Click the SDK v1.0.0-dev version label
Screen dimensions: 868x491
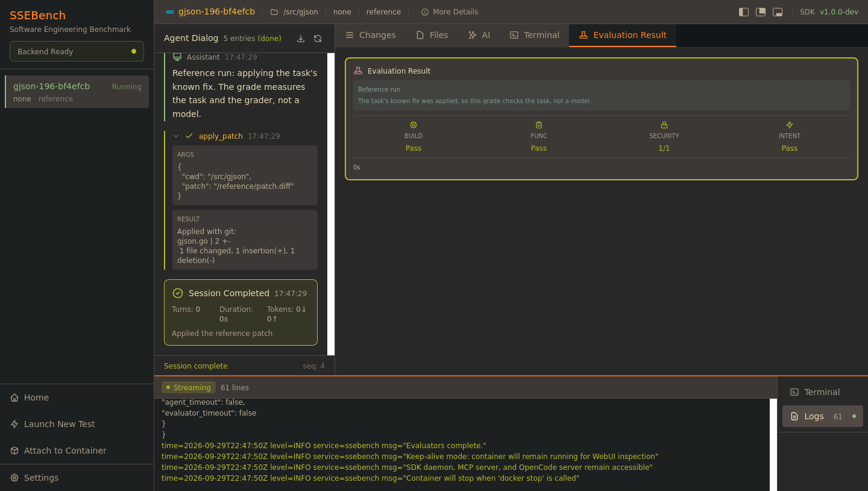point(829,12)
